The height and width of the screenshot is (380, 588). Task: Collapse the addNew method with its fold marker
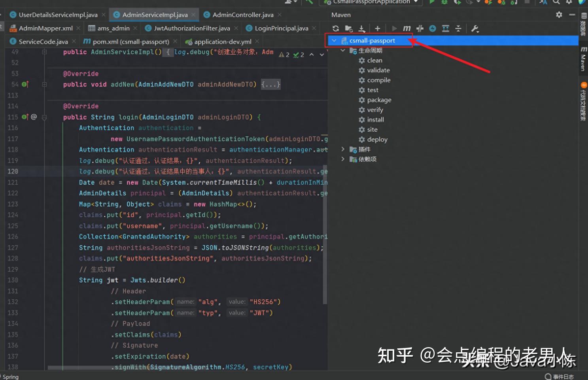pos(44,84)
